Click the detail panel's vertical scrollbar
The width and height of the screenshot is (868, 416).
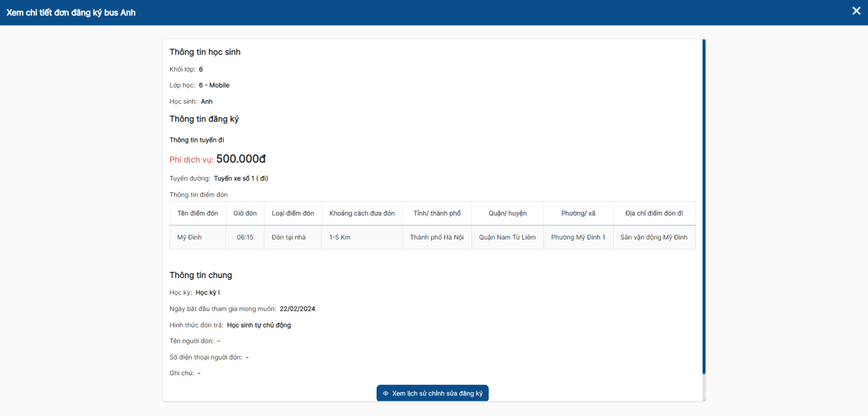click(704, 206)
